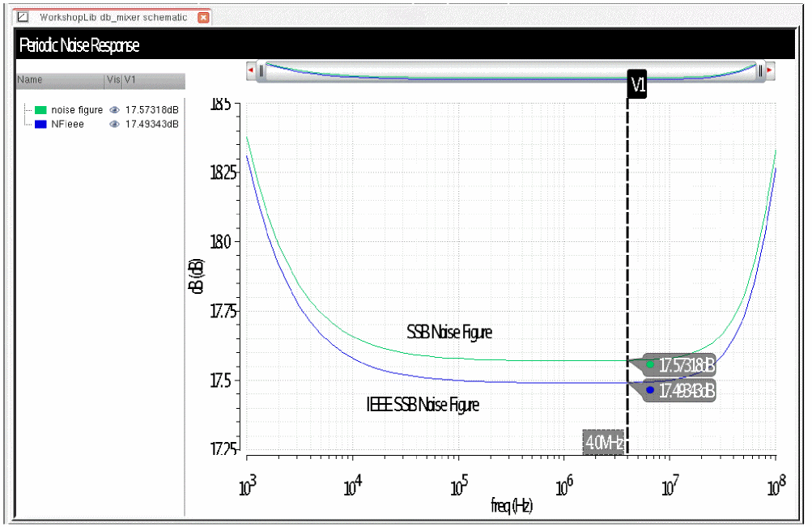812x527 pixels.
Task: Click the green noise figure color swatch
Action: click(x=40, y=110)
